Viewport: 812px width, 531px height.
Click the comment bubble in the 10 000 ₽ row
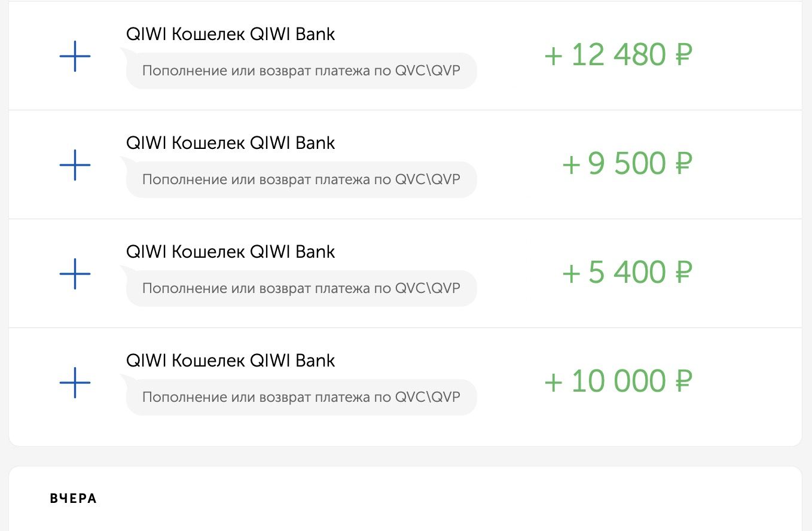[x=301, y=398]
